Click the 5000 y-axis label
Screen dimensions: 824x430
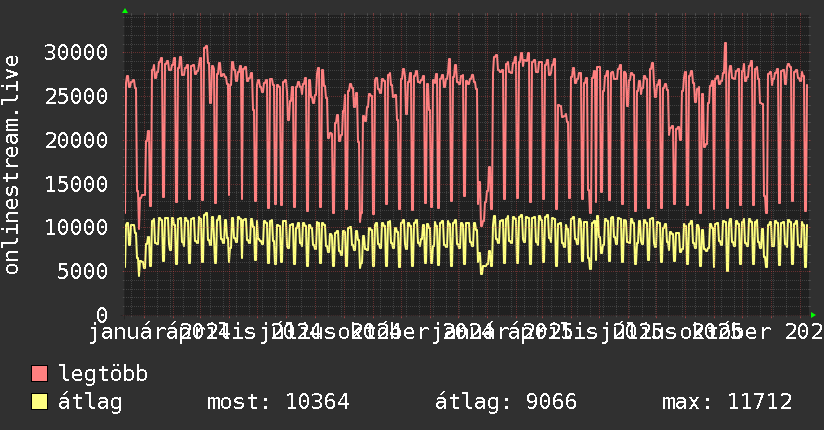[x=83, y=271]
